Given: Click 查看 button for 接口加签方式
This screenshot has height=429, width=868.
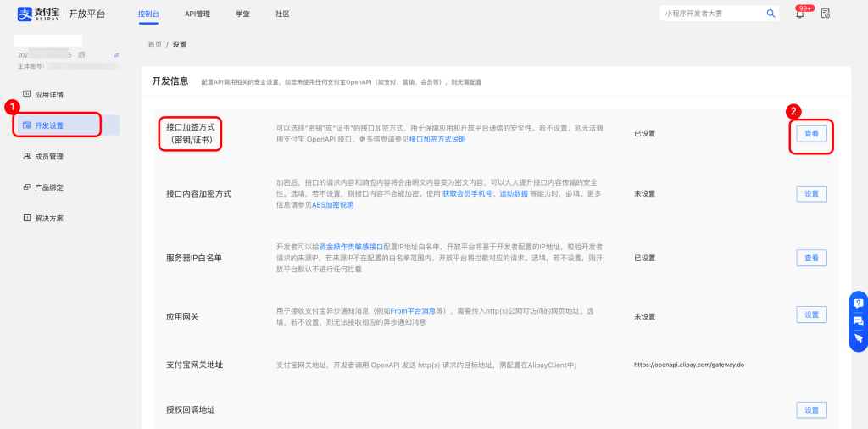Looking at the screenshot, I should click(811, 134).
